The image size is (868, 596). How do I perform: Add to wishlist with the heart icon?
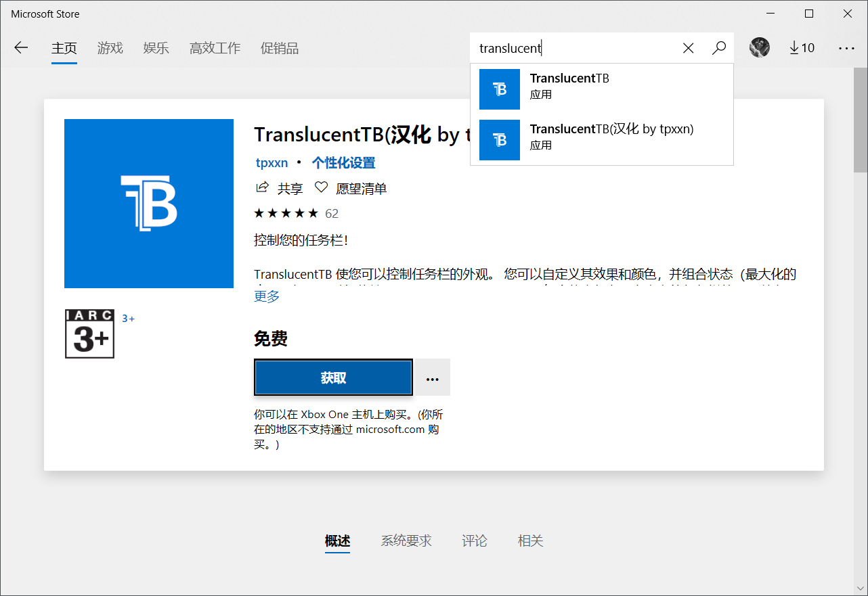322,188
